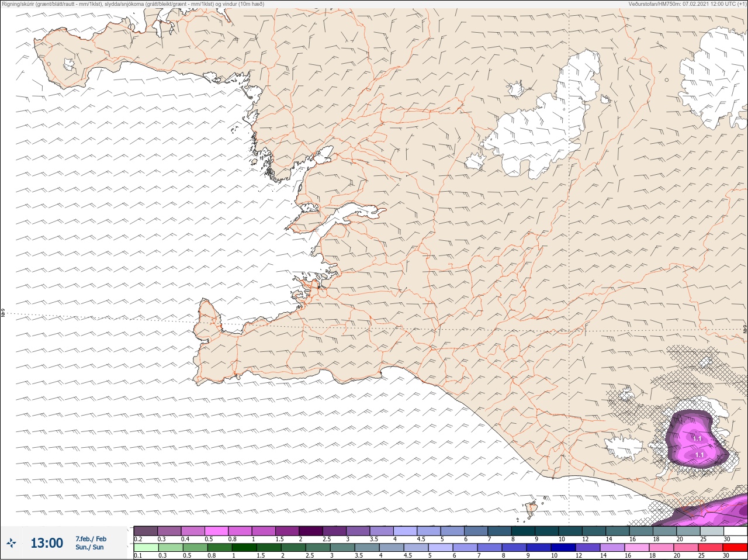
Task: Pick the pale green lower-row swatch above 0.1
Action: [x=146, y=548]
